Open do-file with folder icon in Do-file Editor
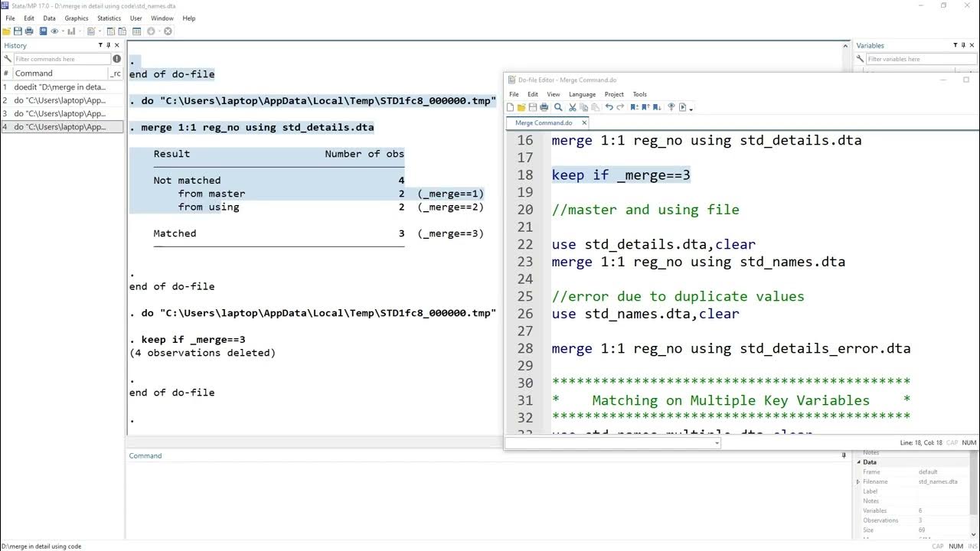The height and width of the screenshot is (551, 980). (x=521, y=107)
